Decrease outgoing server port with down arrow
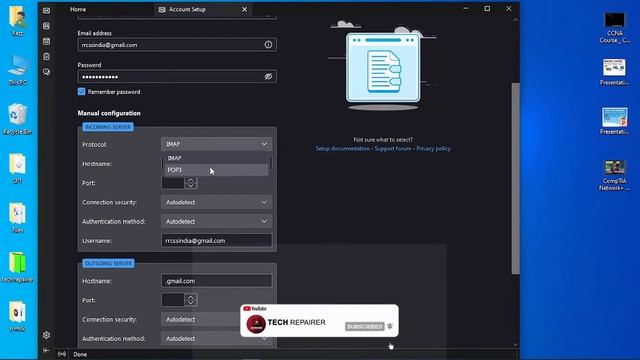The height and width of the screenshot is (360, 640). point(191,303)
